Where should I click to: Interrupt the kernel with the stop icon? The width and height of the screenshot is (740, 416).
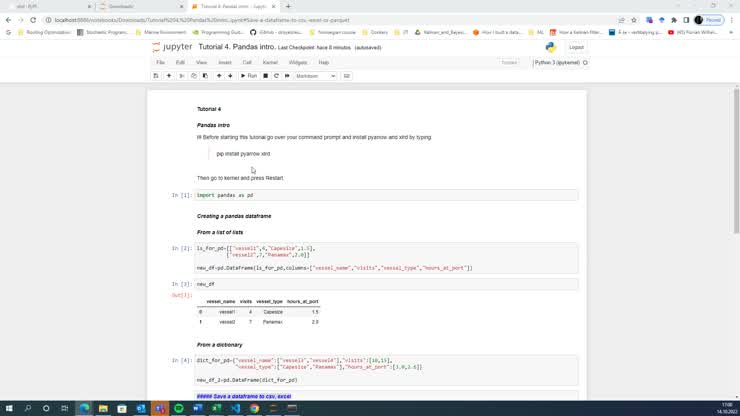pos(266,76)
